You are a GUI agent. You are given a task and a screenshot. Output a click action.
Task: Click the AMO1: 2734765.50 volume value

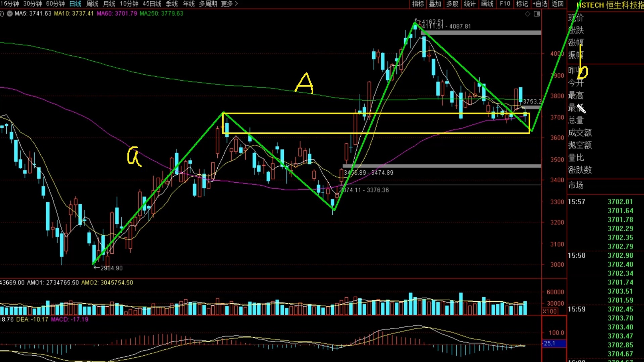(x=53, y=283)
